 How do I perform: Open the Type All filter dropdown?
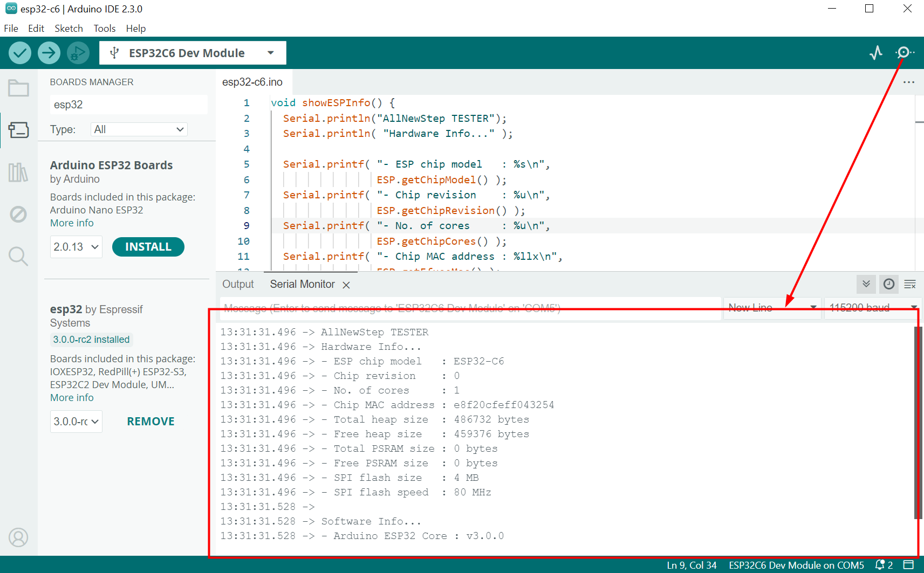coord(139,129)
